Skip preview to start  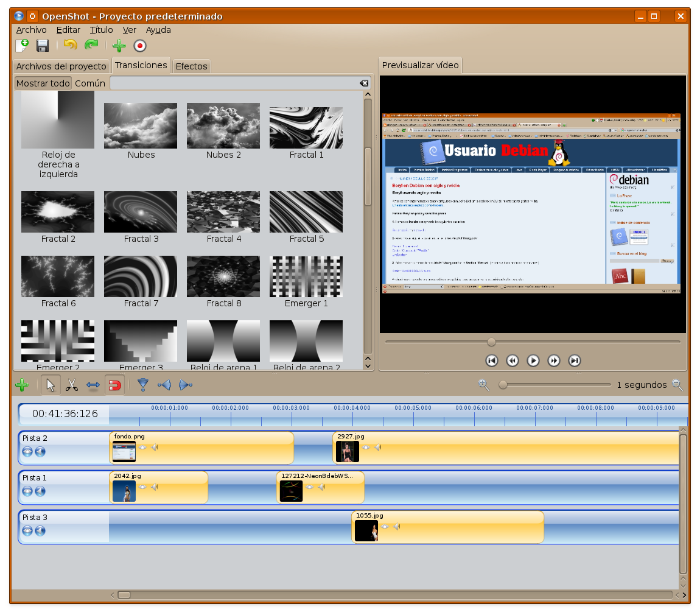click(491, 360)
